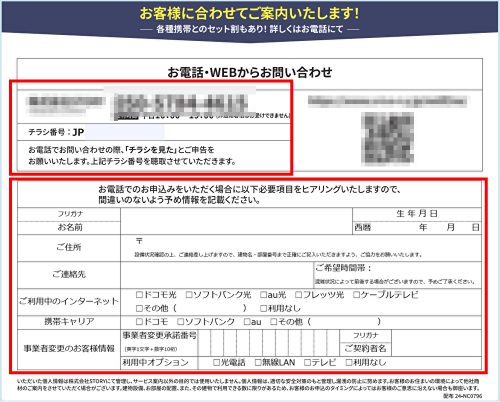
Task: Click the お客様に合わせてご案内いたします! banner title
Action: [249, 13]
